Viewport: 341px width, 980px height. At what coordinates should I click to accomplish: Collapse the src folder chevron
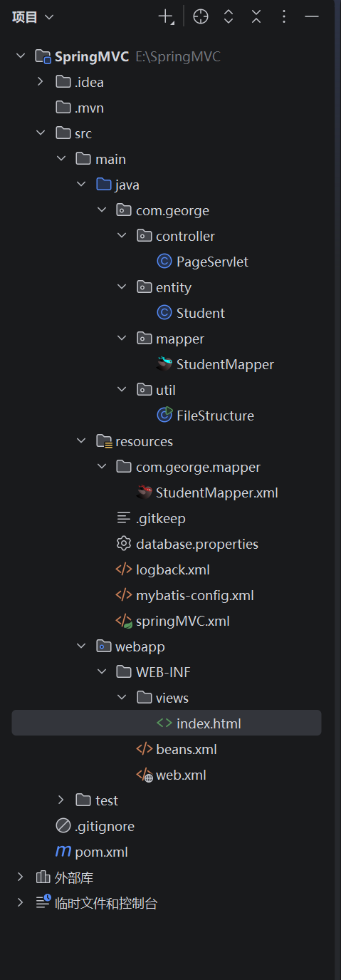[x=41, y=133]
